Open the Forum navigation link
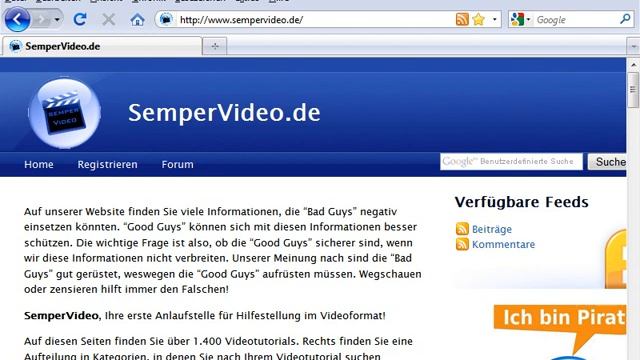Image resolution: width=640 pixels, height=360 pixels. (x=178, y=164)
